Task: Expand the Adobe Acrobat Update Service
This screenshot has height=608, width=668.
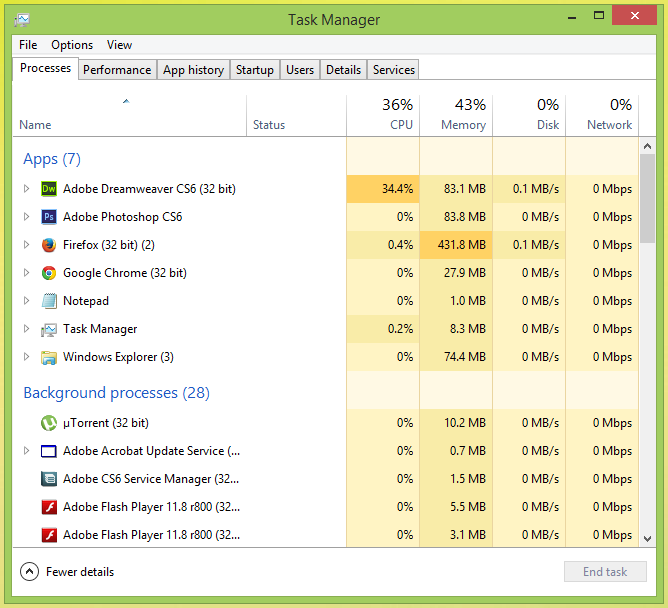Action: point(26,451)
